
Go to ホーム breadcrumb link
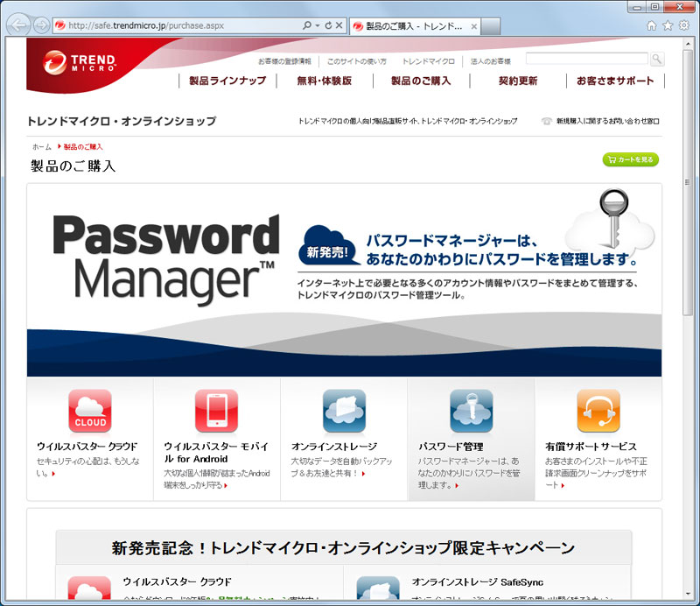click(x=42, y=147)
